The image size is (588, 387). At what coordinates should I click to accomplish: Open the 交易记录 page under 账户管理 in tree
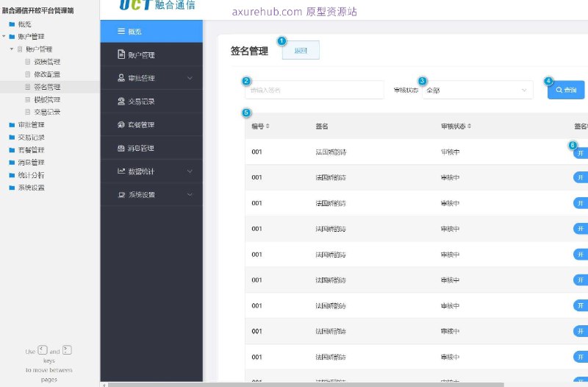(x=47, y=112)
